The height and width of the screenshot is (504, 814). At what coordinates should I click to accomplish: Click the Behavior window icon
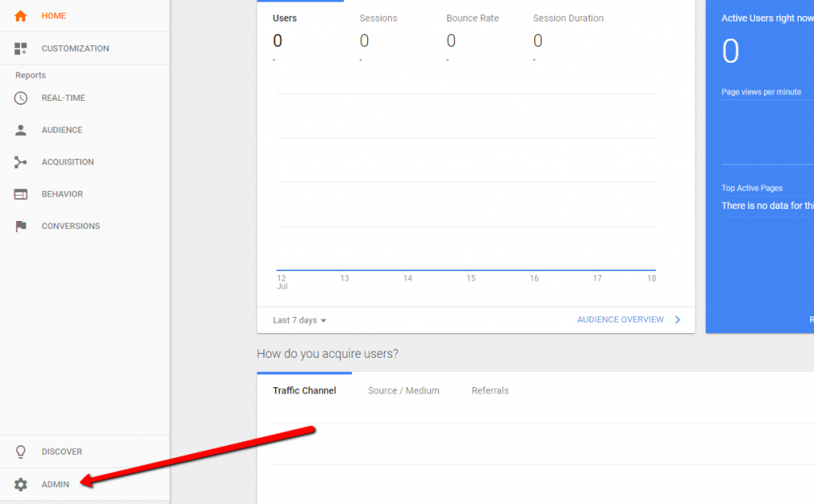point(21,194)
